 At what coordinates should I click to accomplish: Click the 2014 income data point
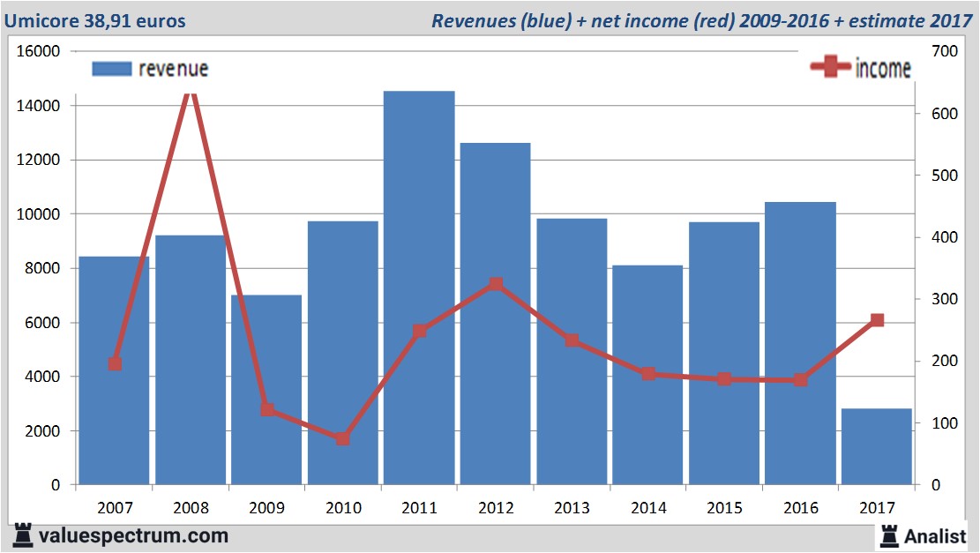click(648, 374)
